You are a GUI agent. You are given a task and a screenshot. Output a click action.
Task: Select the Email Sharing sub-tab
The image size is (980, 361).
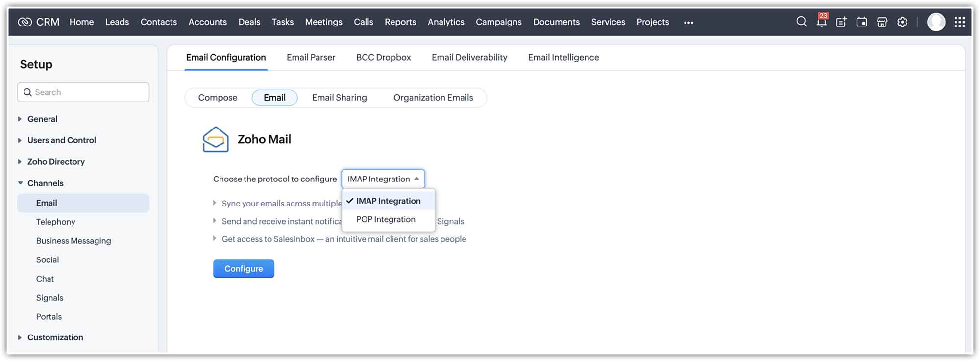[x=340, y=98]
